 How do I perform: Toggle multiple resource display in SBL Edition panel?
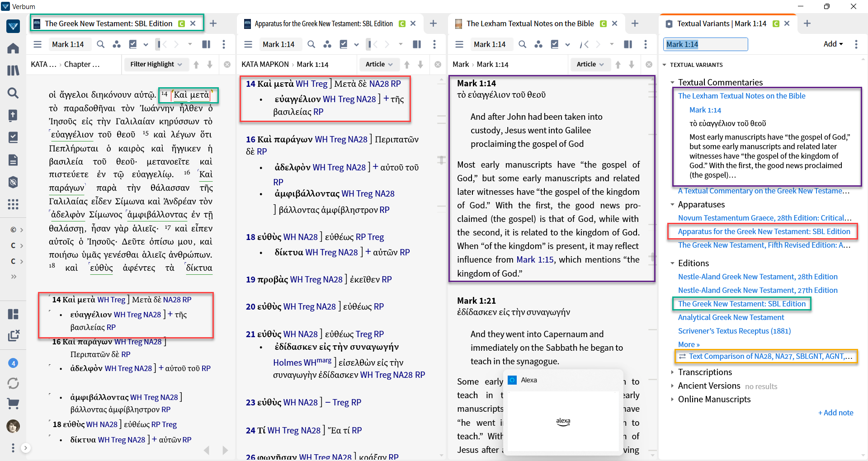point(206,44)
